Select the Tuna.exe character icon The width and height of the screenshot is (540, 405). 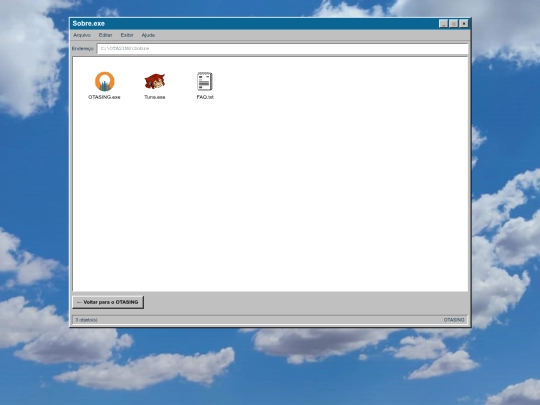pyautogui.click(x=155, y=81)
